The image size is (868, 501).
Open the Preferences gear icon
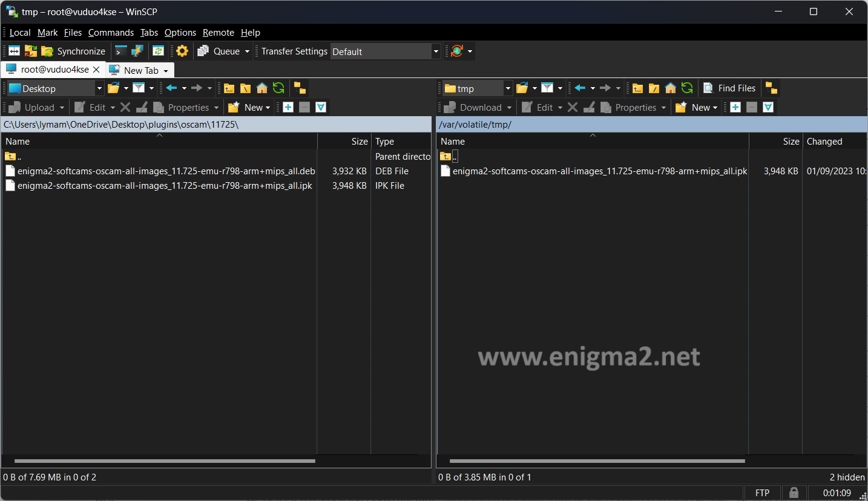[182, 51]
